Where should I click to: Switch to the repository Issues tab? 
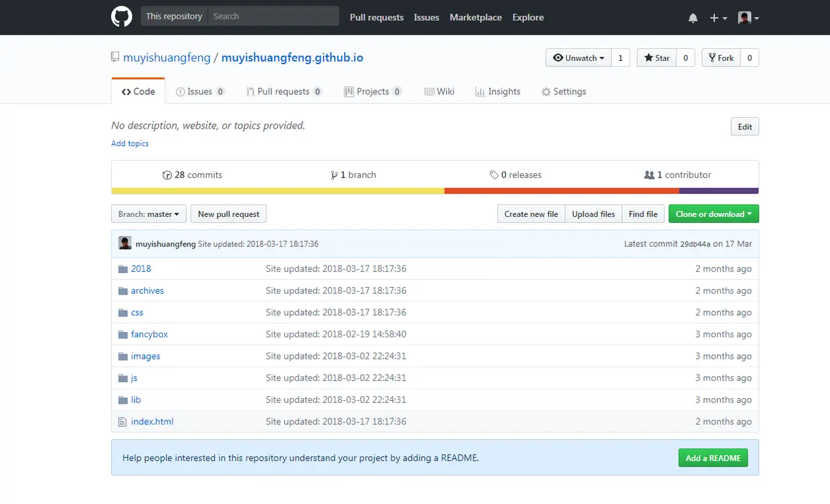[200, 92]
